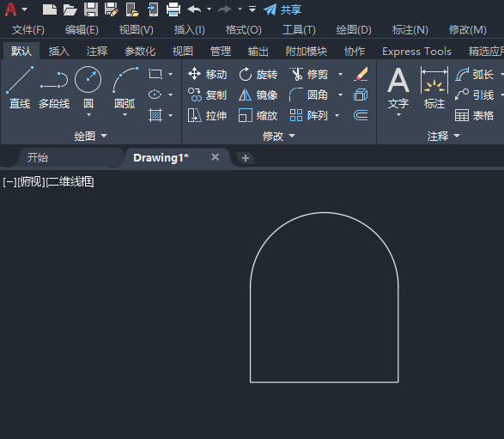
Task: Select the Rotate (旋转) tool
Action: pyautogui.click(x=258, y=74)
